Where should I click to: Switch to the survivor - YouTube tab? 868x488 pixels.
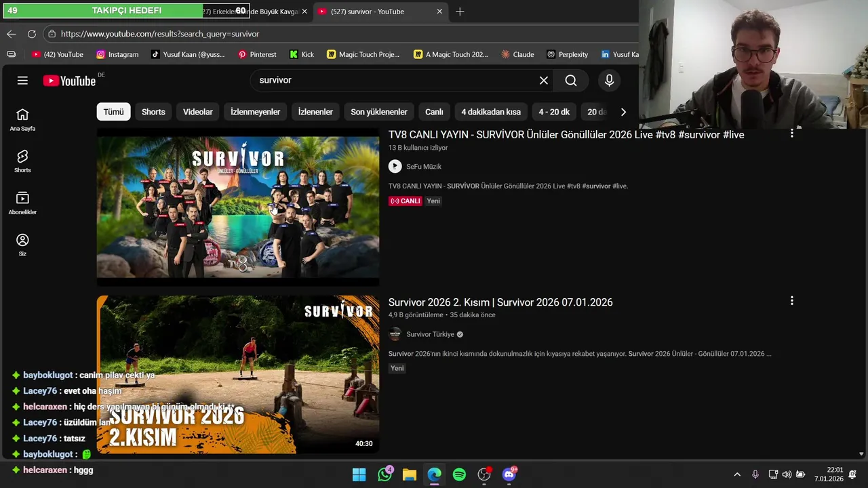pyautogui.click(x=380, y=12)
